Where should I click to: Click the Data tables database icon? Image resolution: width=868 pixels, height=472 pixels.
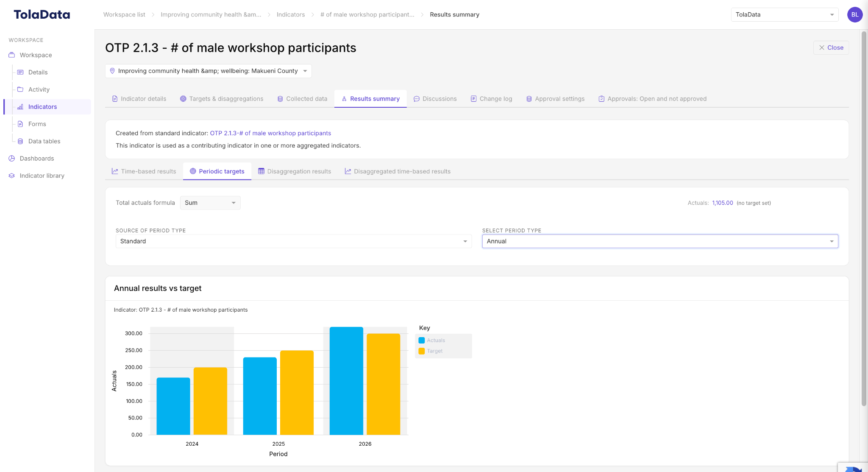[x=20, y=141]
